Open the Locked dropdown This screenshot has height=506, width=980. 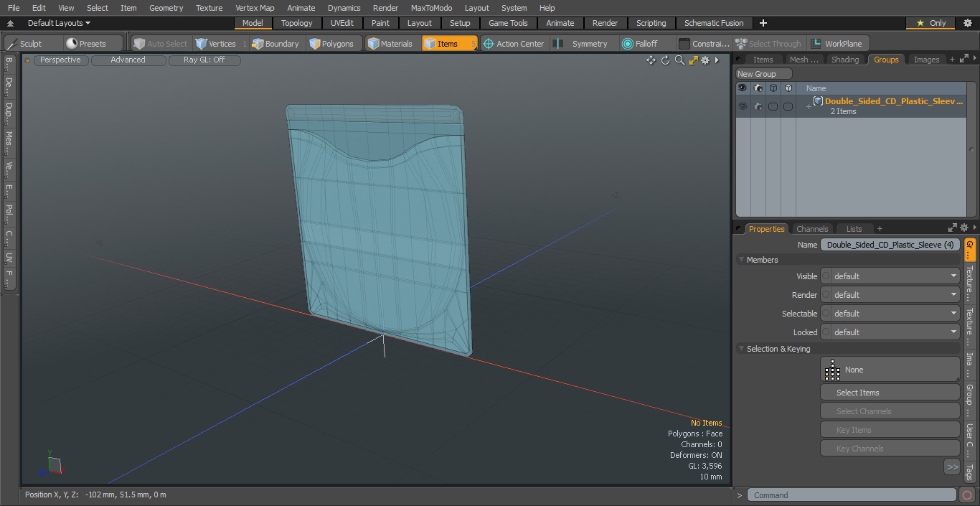pyautogui.click(x=895, y=332)
